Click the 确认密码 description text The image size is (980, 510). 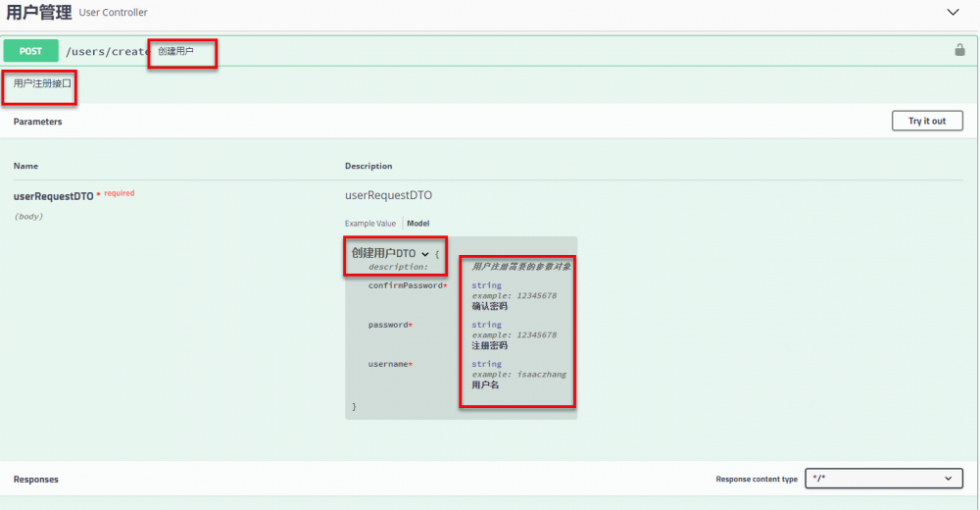pos(489,306)
